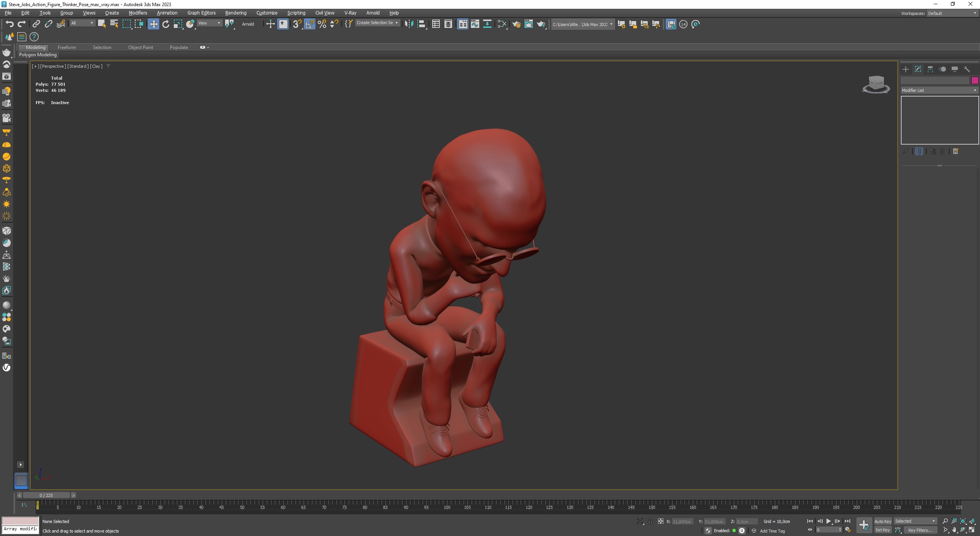Image resolution: width=980 pixels, height=536 pixels.
Task: Click the pink MAXScript listener swatch
Action: coord(20,521)
